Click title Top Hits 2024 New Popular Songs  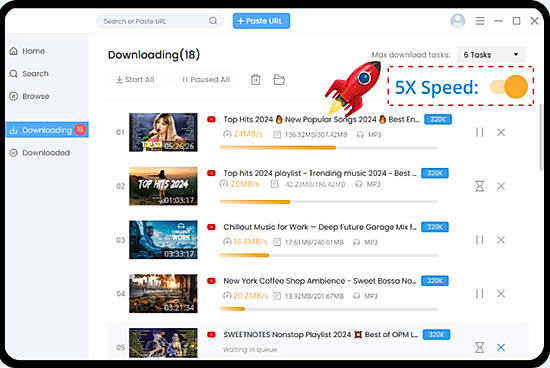pos(321,119)
